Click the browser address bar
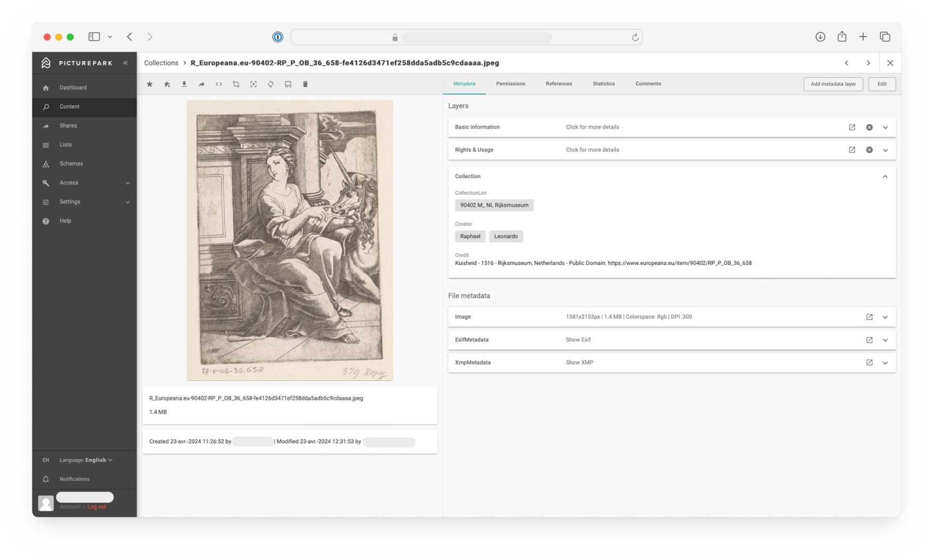The image size is (934, 560). tap(466, 37)
